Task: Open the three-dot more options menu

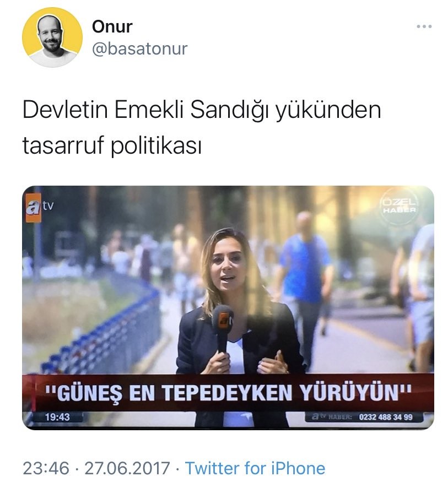Action: [x=424, y=27]
